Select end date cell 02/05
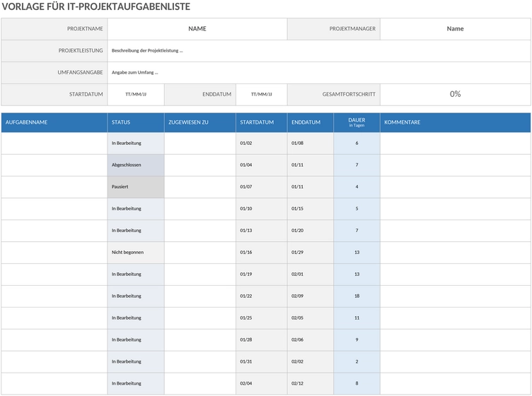Image resolution: width=532 pixels, height=396 pixels. coord(311,318)
